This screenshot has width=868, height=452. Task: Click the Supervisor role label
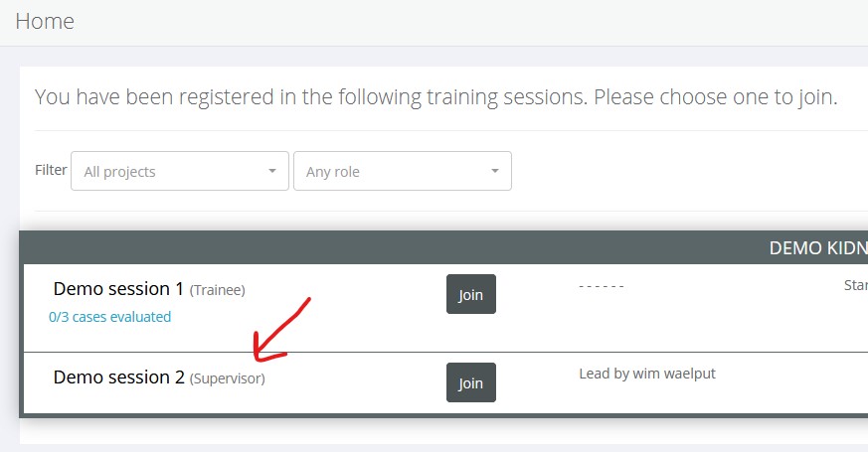tap(228, 378)
